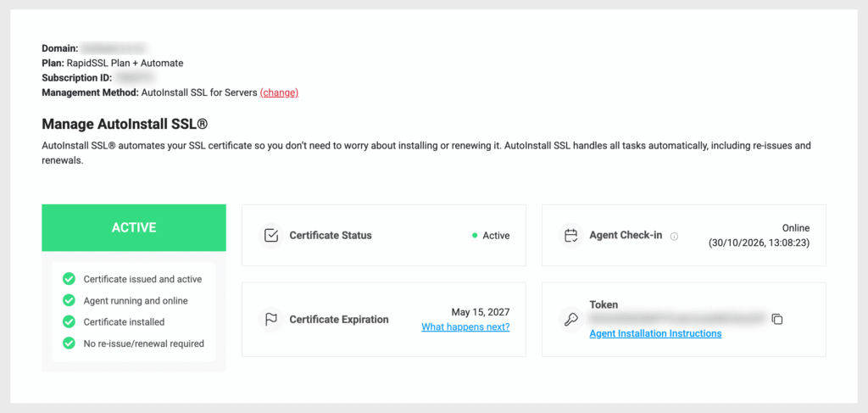Click the Certificate Status checkbox icon
Screen dimensions: 868x413
(x=271, y=235)
